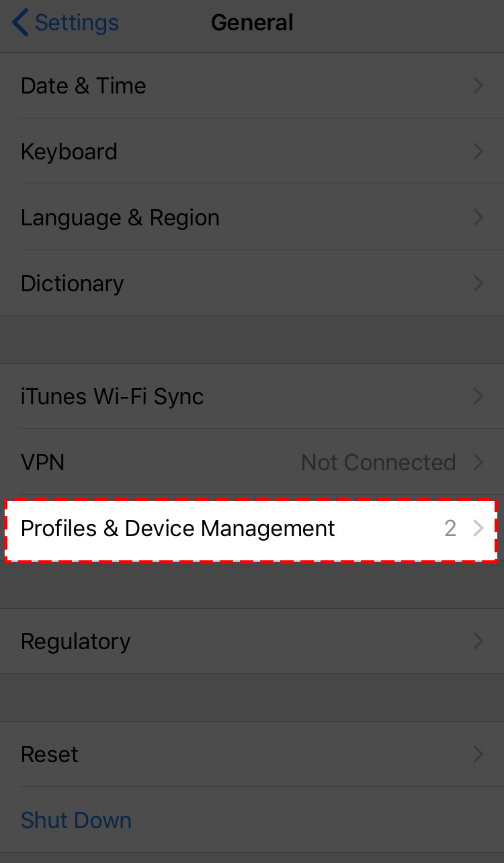504x863 pixels.
Task: Click the Dictionary row chevron arrow
Action: [x=478, y=284]
